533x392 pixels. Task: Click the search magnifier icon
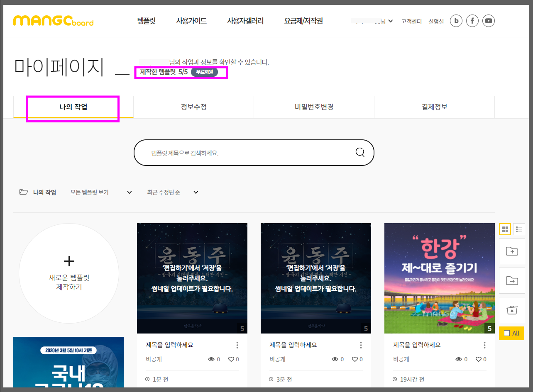[360, 152]
